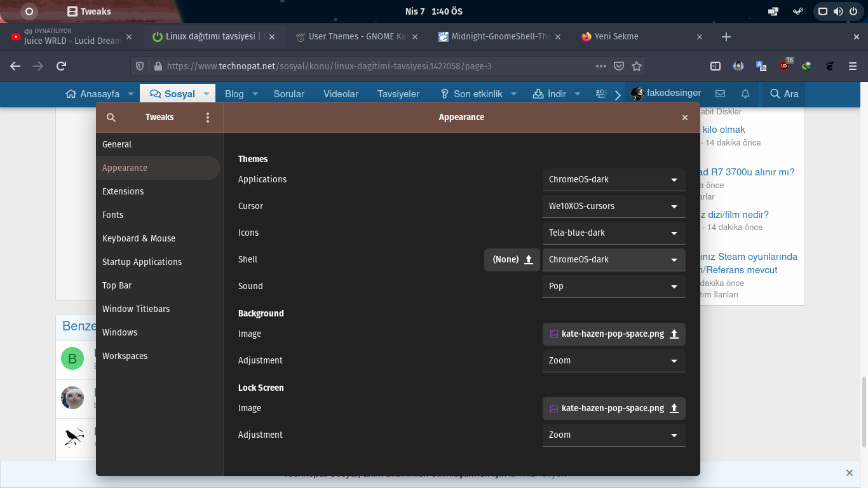This screenshot has width=868, height=488.
Task: Open the cat avatar thumbnail
Action: tap(72, 397)
